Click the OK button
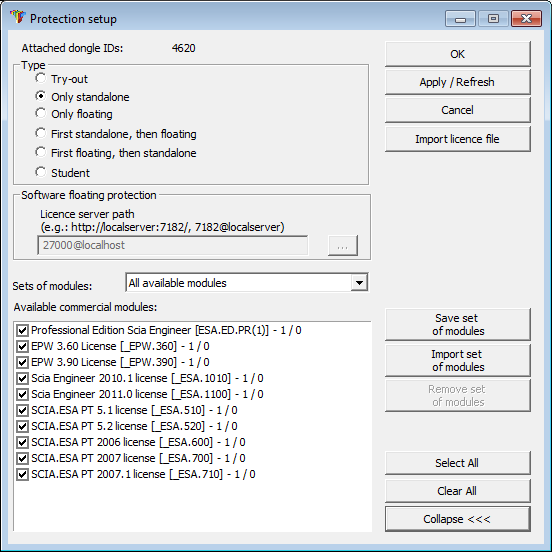The image size is (552, 552). [458, 54]
